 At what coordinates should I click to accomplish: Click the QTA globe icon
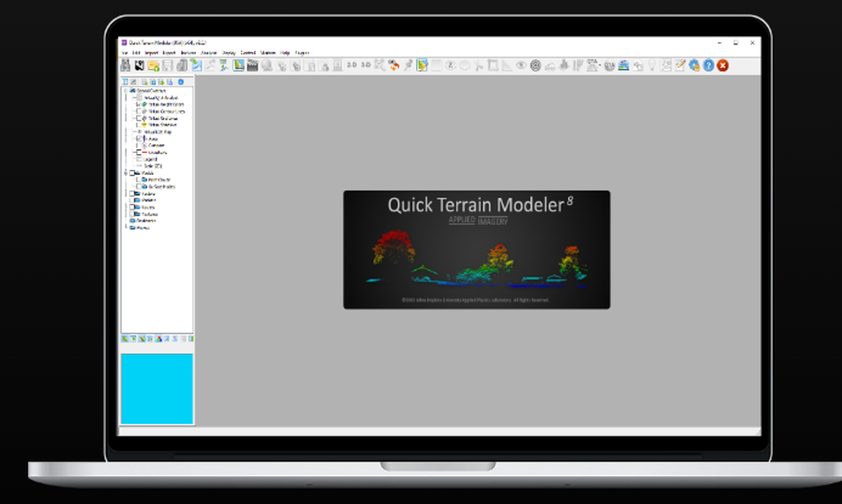pyautogui.click(x=609, y=66)
